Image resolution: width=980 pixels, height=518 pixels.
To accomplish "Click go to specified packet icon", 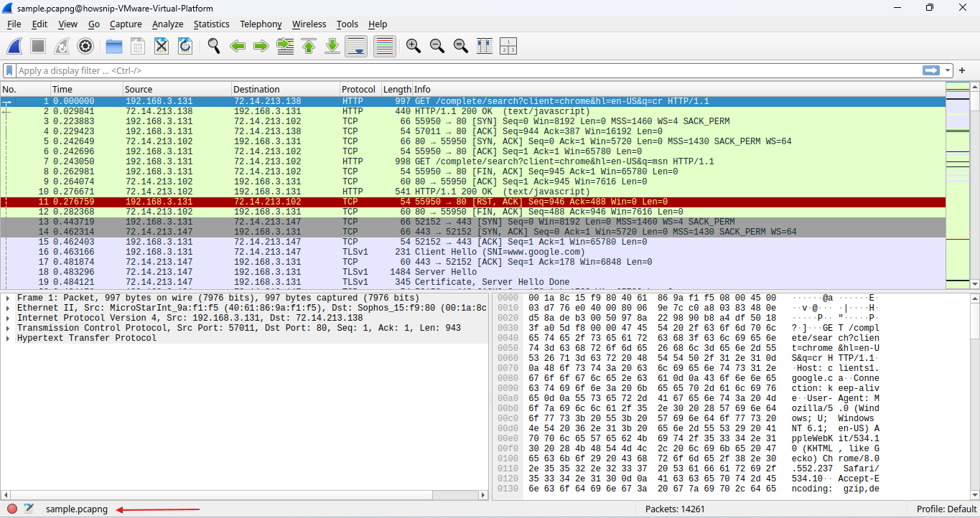I will [x=285, y=46].
